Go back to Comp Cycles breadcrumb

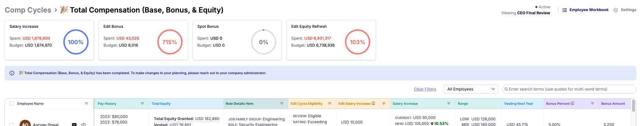pyautogui.click(x=28, y=10)
